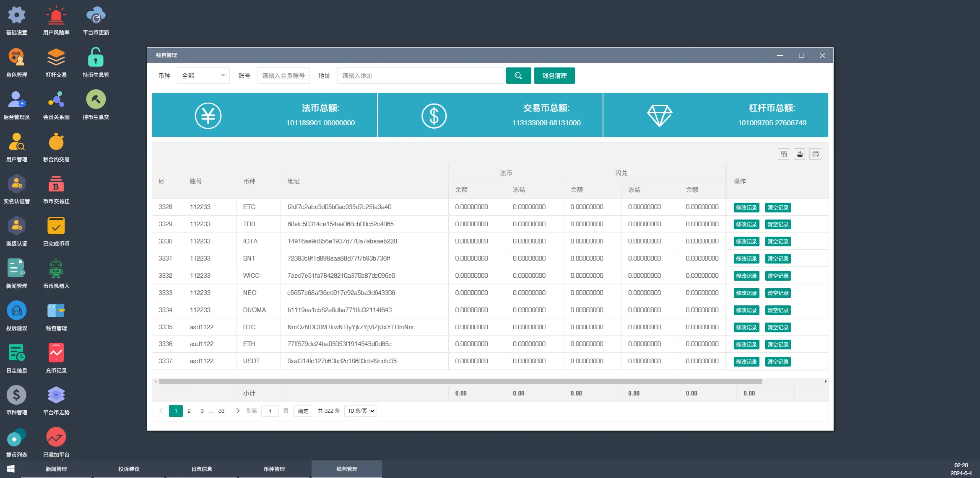Click the search magnifier button
This screenshot has height=478, width=980.
518,76
